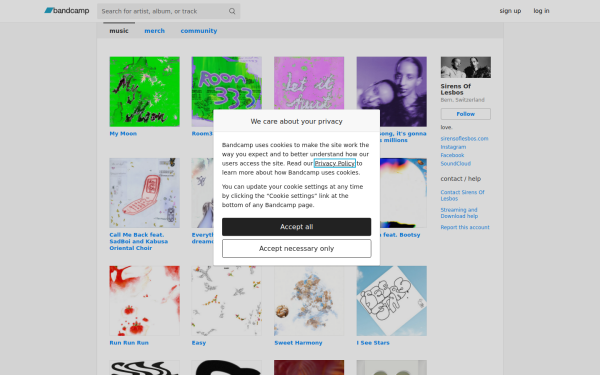This screenshot has width=600, height=375.
Task: Open the Instagram link
Action: click(x=453, y=147)
